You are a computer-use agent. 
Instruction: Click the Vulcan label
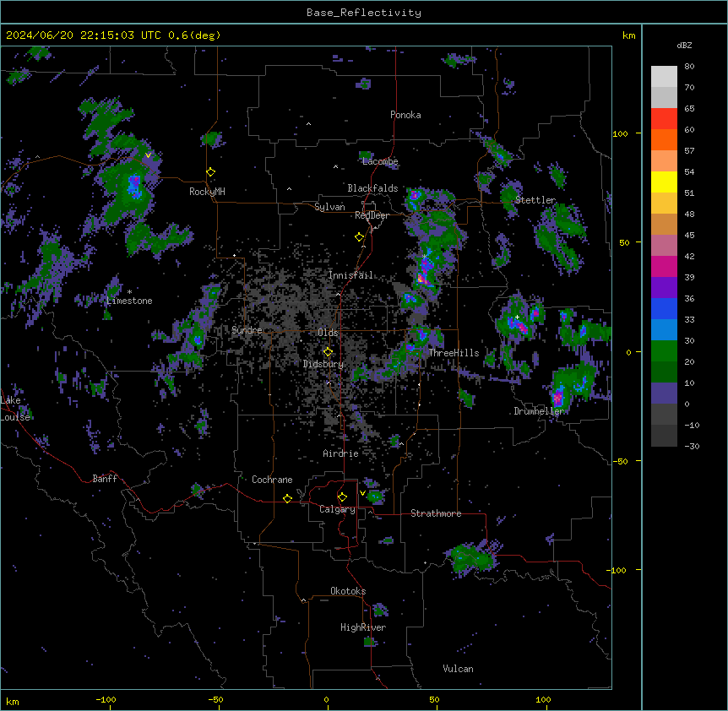point(458,669)
